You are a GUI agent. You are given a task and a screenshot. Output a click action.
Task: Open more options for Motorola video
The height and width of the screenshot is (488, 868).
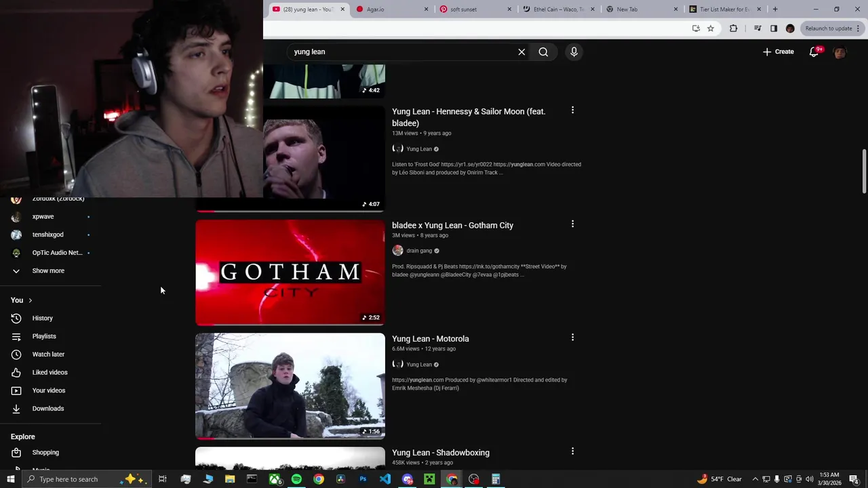572,337
